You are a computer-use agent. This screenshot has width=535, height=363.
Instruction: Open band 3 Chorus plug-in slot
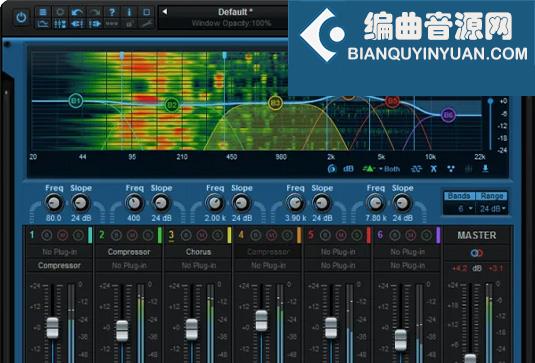pos(198,252)
